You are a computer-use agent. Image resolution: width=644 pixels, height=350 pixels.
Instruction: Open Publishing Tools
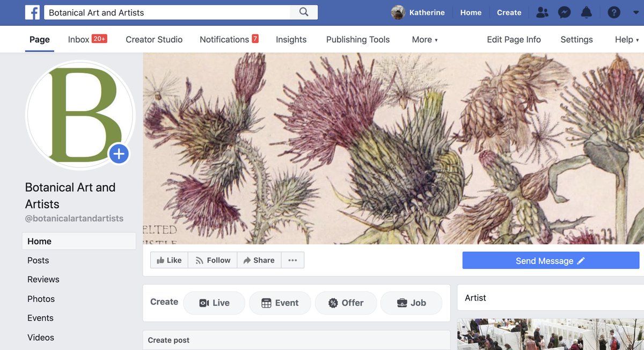point(358,39)
